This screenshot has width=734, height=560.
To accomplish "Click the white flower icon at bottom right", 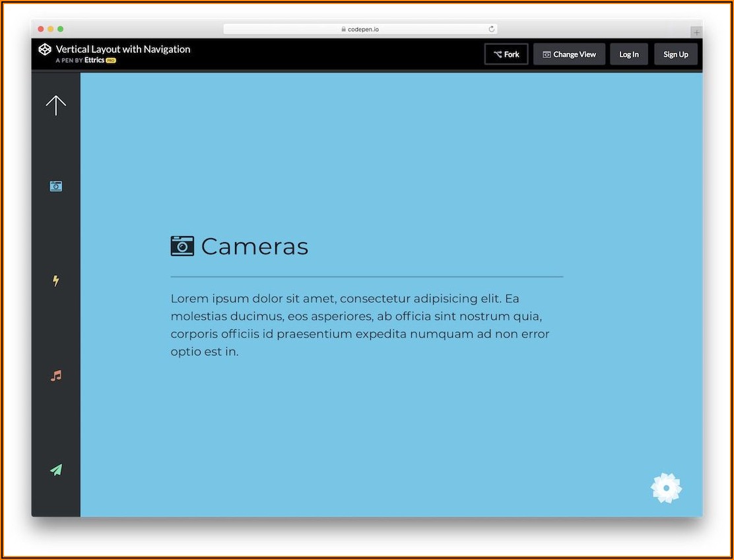I will [666, 488].
